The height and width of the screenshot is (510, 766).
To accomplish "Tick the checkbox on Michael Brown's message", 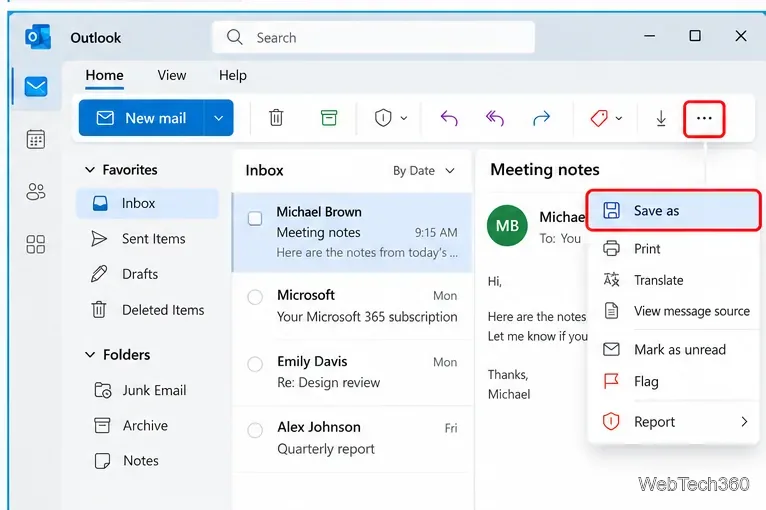I will coord(255,218).
